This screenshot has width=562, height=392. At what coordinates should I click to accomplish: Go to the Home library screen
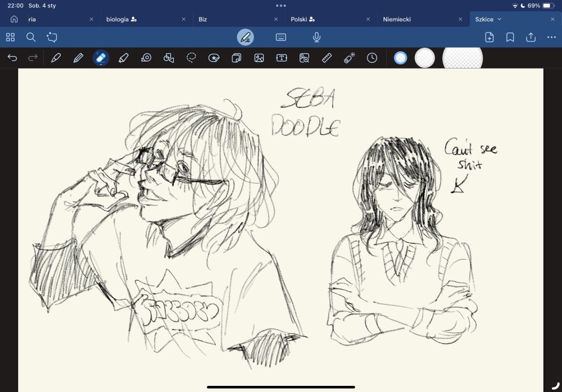tap(14, 19)
